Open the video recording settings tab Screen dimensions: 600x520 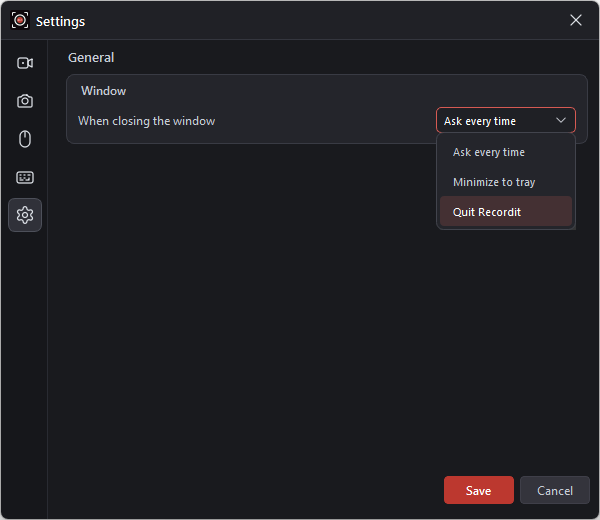pos(25,63)
